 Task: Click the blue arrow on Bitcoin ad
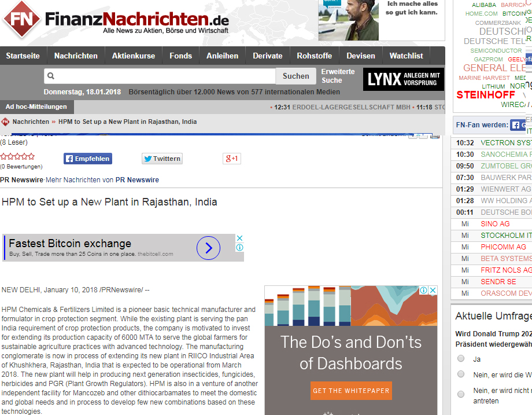208,248
